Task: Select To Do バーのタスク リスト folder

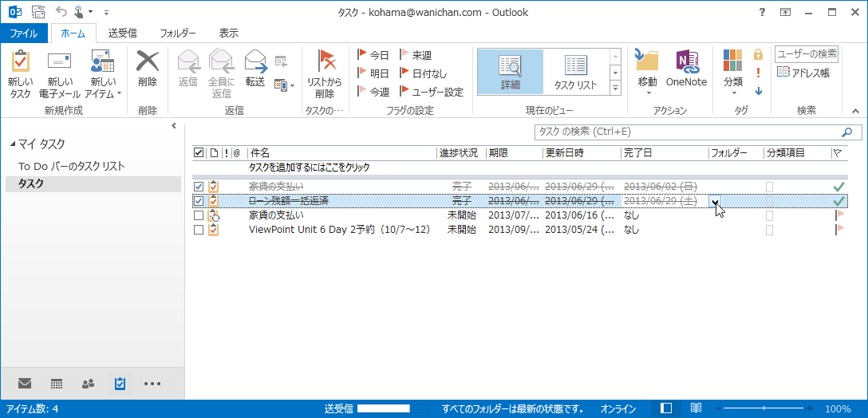Action: 72,166
